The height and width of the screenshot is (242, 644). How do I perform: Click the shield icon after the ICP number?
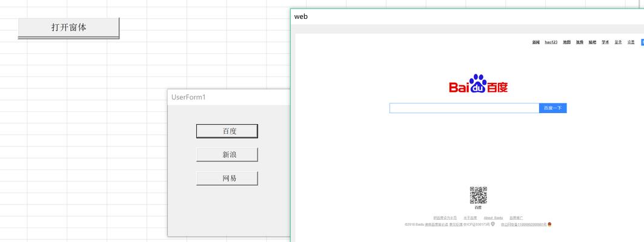[493, 224]
